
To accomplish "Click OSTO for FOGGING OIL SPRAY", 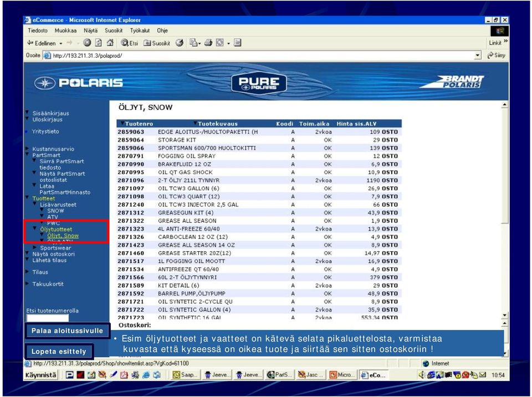I will pos(390,156).
